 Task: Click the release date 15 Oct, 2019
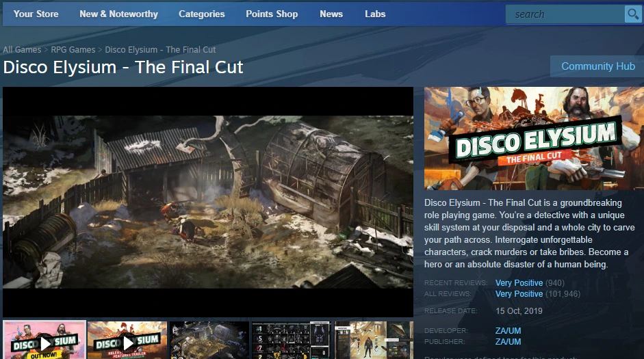click(x=519, y=311)
